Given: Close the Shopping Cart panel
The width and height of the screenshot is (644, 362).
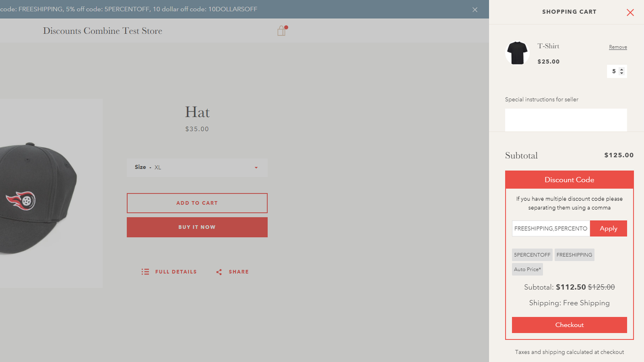Looking at the screenshot, I should click(x=630, y=12).
